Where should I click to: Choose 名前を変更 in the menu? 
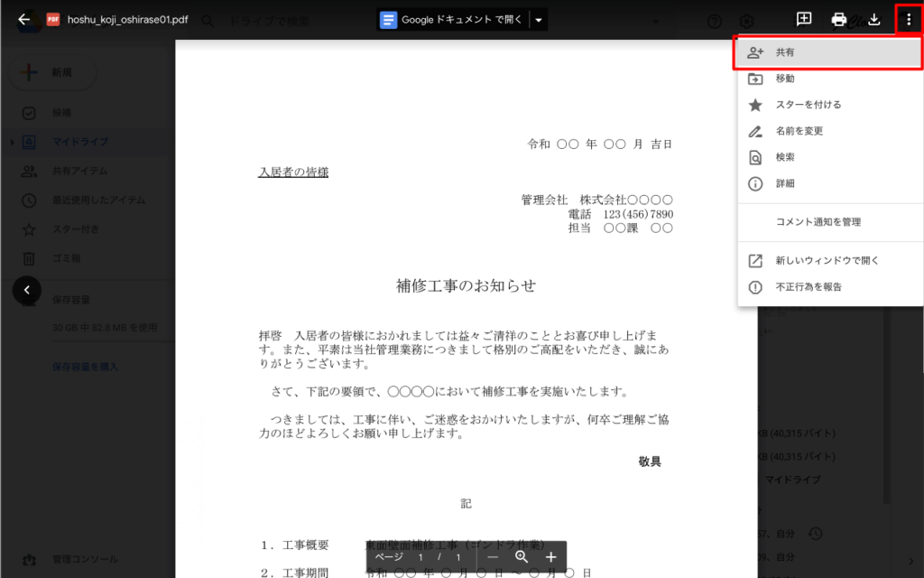pyautogui.click(x=828, y=132)
